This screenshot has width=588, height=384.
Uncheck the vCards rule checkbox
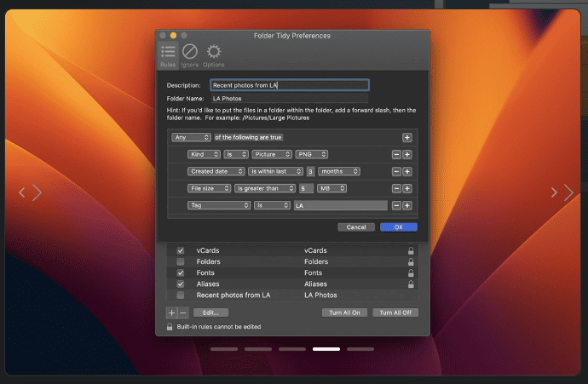[181, 250]
